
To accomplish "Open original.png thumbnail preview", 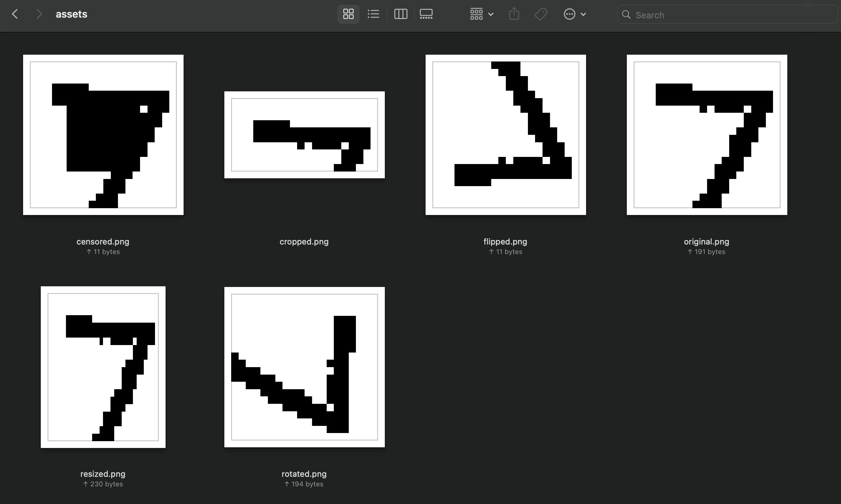I will (x=706, y=134).
